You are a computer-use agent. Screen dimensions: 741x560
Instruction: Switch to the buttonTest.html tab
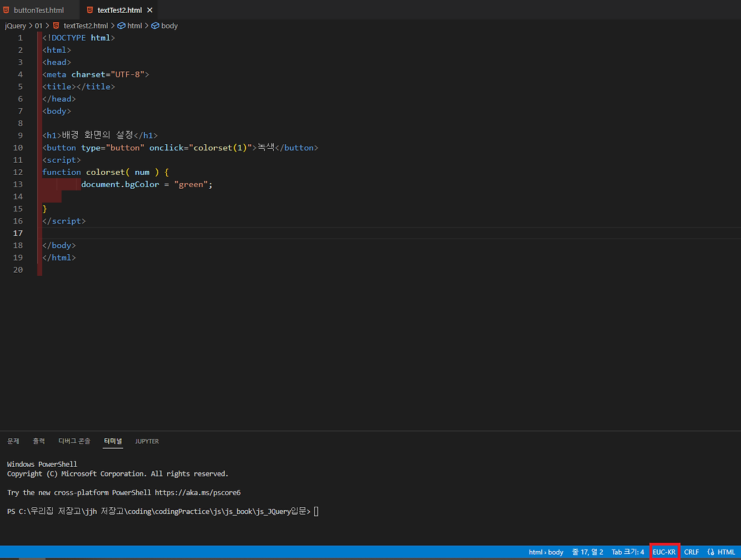click(39, 10)
